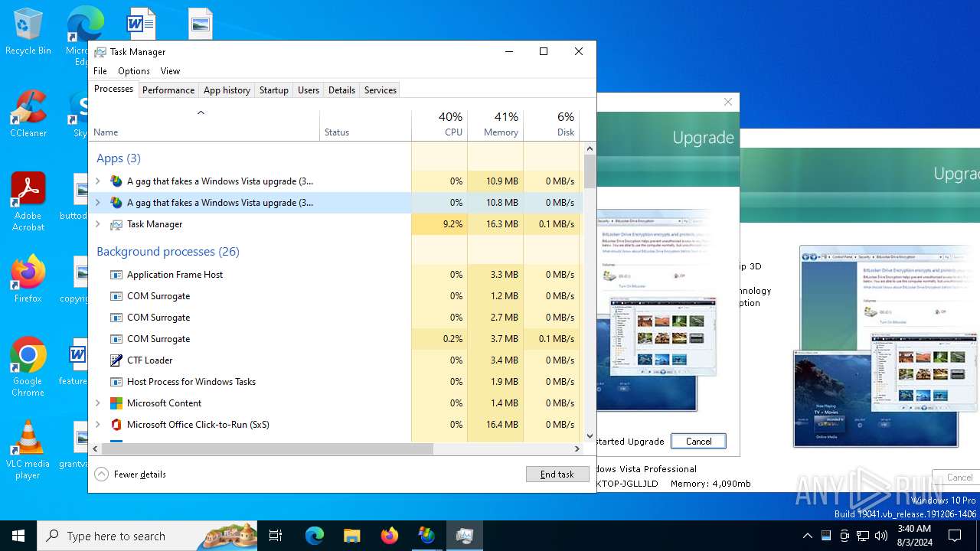This screenshot has height=551, width=980.
Task: Click 16.4 MB memory value of Office
Action: (502, 425)
